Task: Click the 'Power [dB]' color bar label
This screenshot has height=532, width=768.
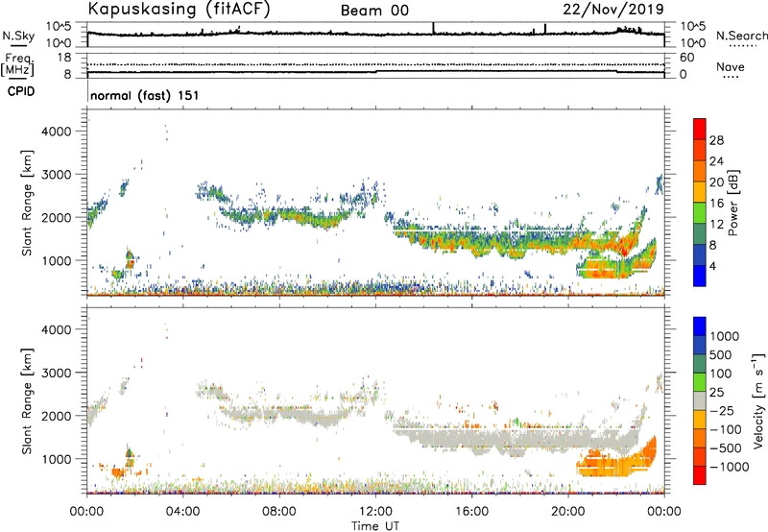Action: tap(732, 203)
